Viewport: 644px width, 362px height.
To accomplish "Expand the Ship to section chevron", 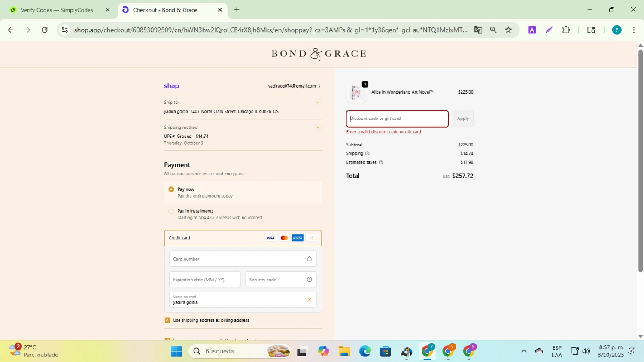I will [x=318, y=103].
